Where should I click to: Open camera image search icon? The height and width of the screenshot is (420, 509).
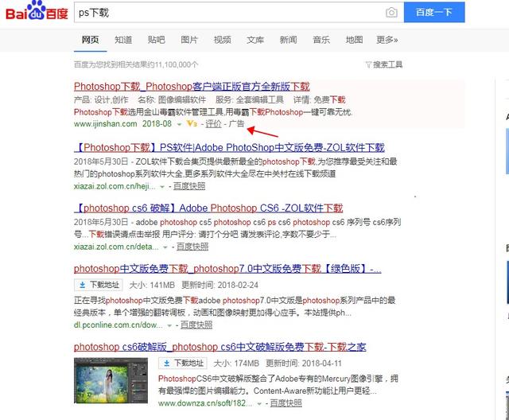pos(391,13)
